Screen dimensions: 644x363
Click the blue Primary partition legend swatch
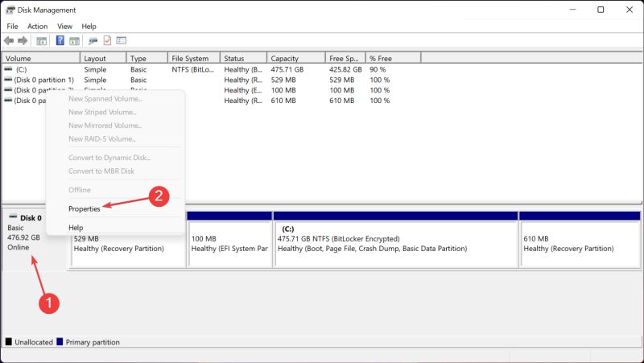pos(60,342)
